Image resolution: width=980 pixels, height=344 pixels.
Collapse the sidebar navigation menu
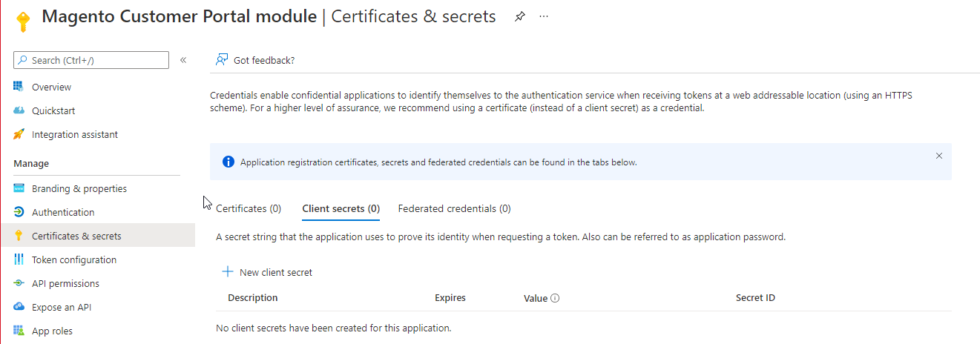point(183,60)
